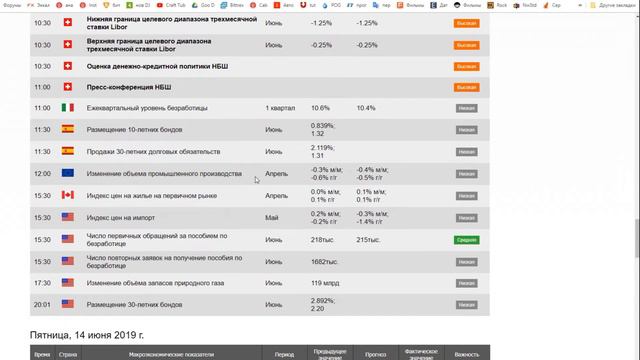The image size is (640, 360).
Task: Click US flag in import price index row
Action: [68, 217]
